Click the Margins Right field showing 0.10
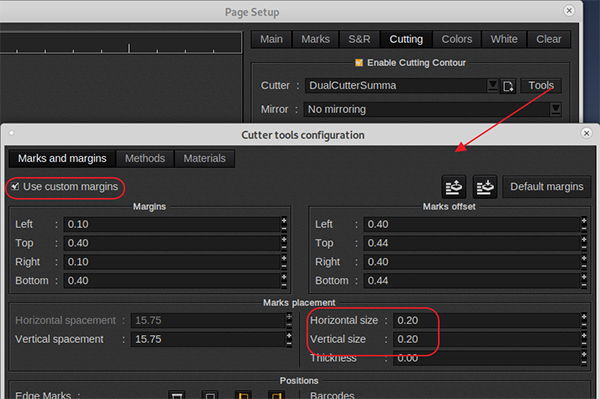This screenshot has height=399, width=600. 172,262
